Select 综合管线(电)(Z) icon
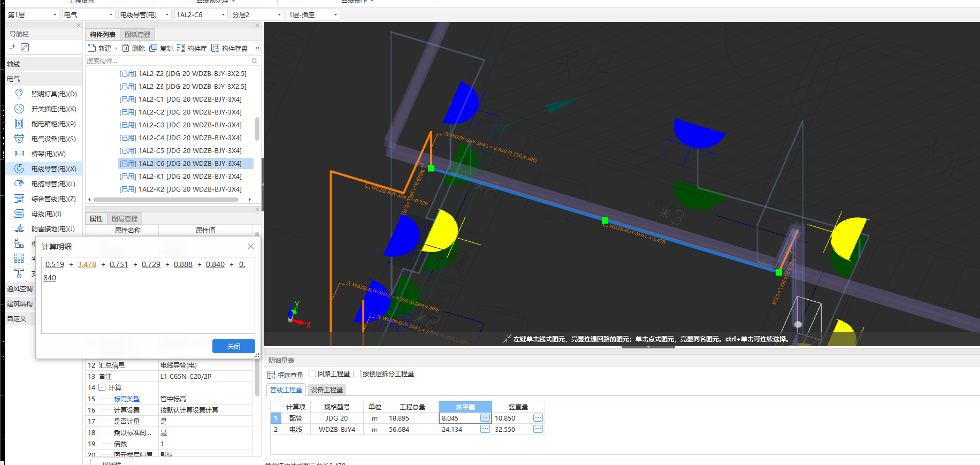Image resolution: width=980 pixels, height=465 pixels. point(19,199)
